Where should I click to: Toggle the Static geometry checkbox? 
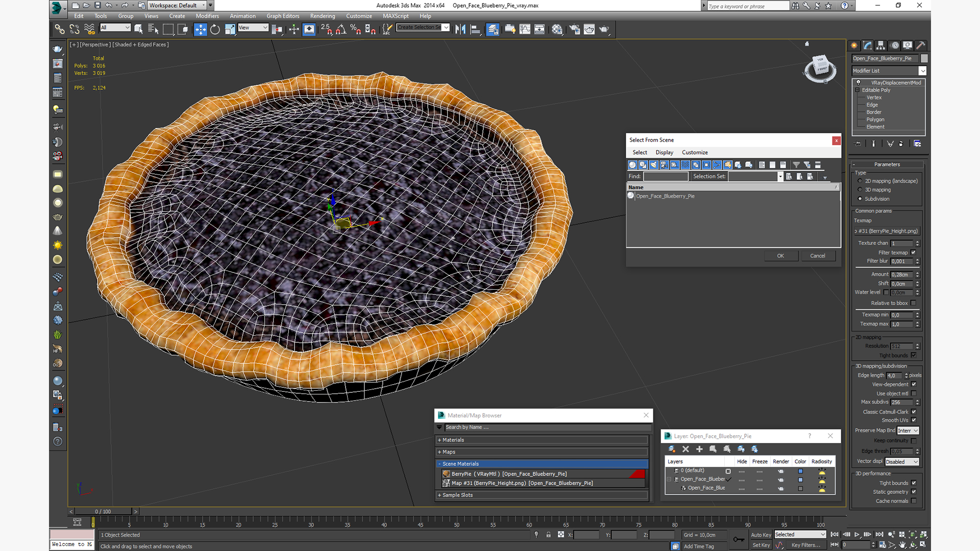[914, 492]
